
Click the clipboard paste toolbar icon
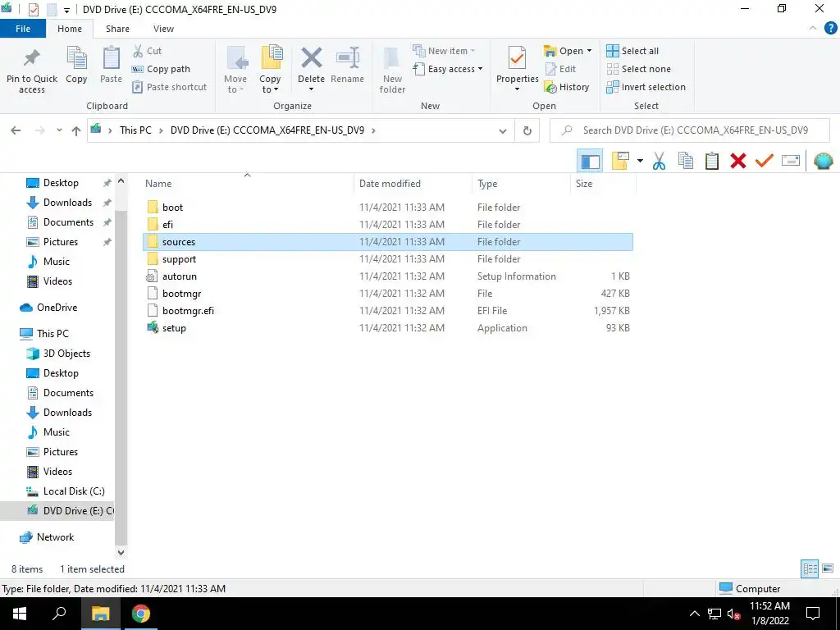pos(711,161)
